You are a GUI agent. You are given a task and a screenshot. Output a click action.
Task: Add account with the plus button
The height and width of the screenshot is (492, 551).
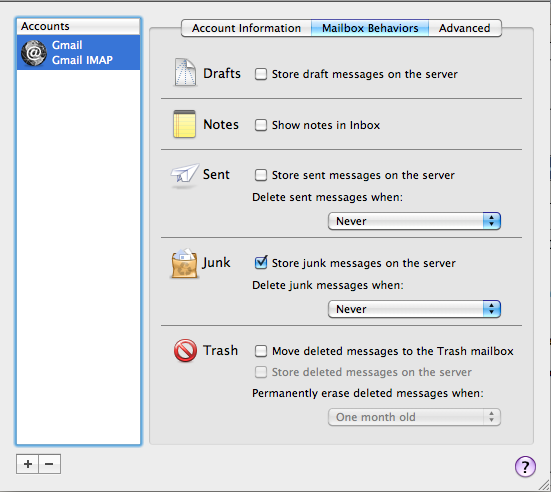(27, 464)
